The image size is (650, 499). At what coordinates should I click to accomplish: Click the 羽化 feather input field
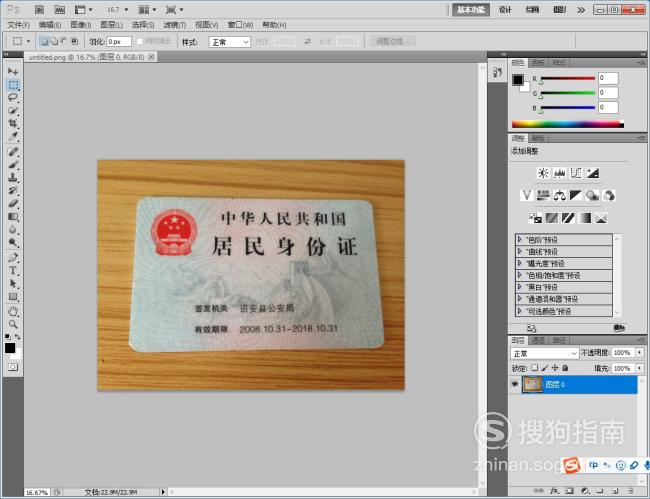tap(119, 41)
